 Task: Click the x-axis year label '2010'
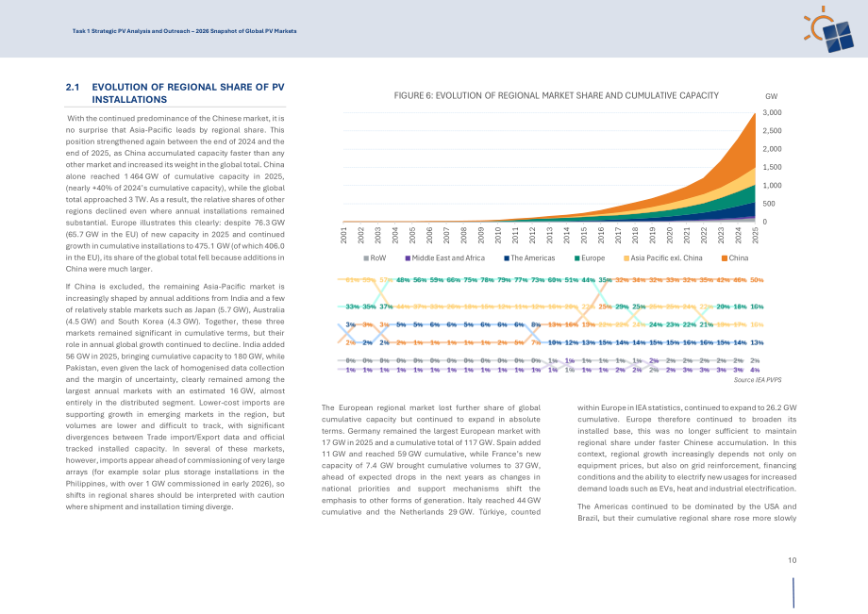coord(498,235)
